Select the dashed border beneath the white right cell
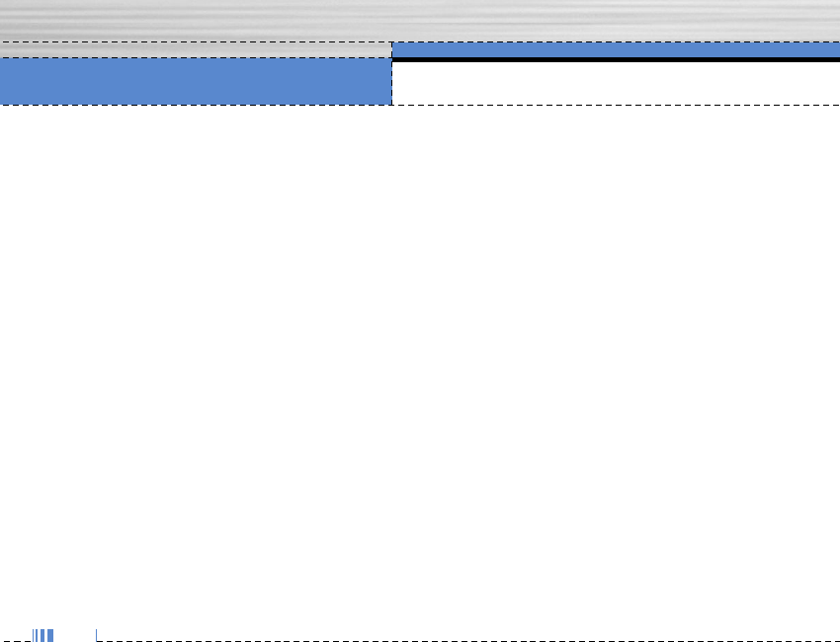 coord(616,105)
